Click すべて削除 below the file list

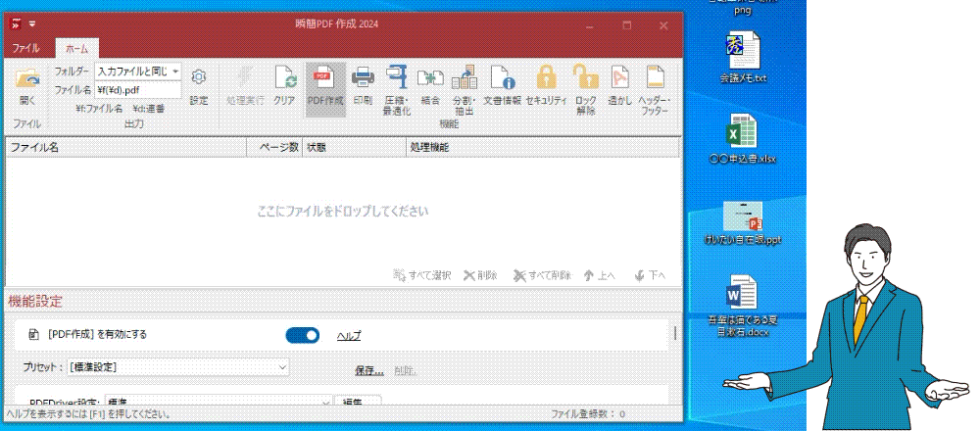542,275
